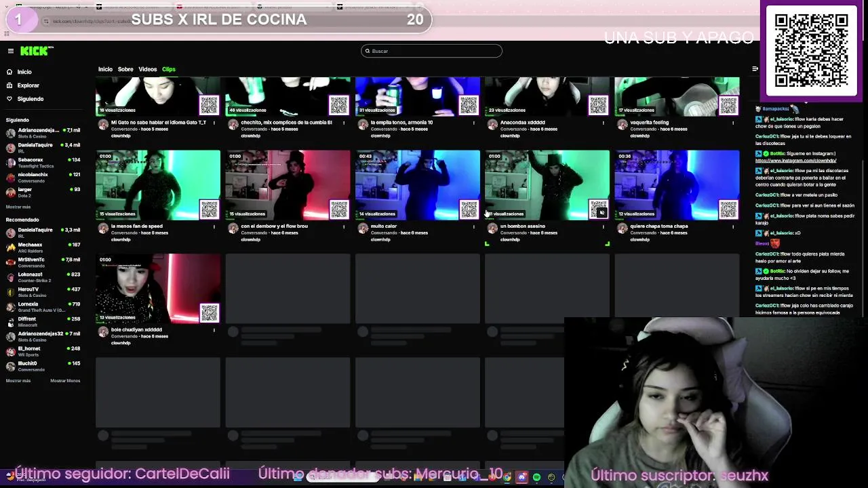Open the Instagram link in chat
This screenshot has width=868, height=488.
[x=796, y=161]
